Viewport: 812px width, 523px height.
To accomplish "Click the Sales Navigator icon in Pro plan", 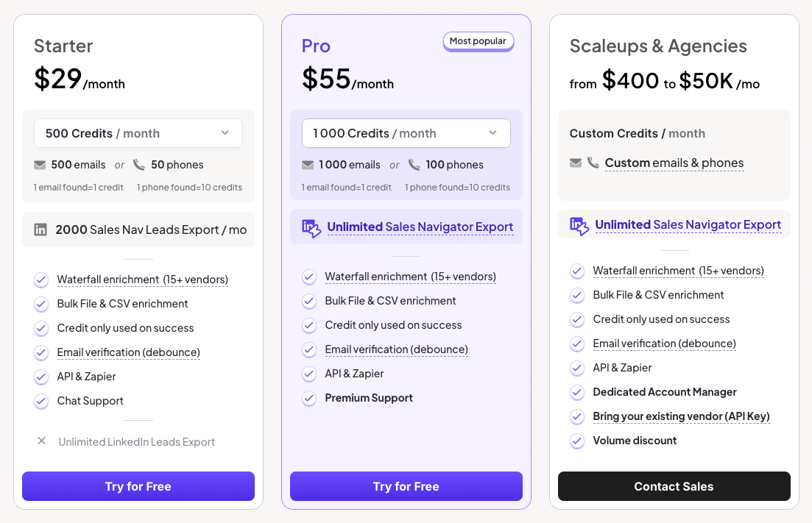I will [311, 227].
